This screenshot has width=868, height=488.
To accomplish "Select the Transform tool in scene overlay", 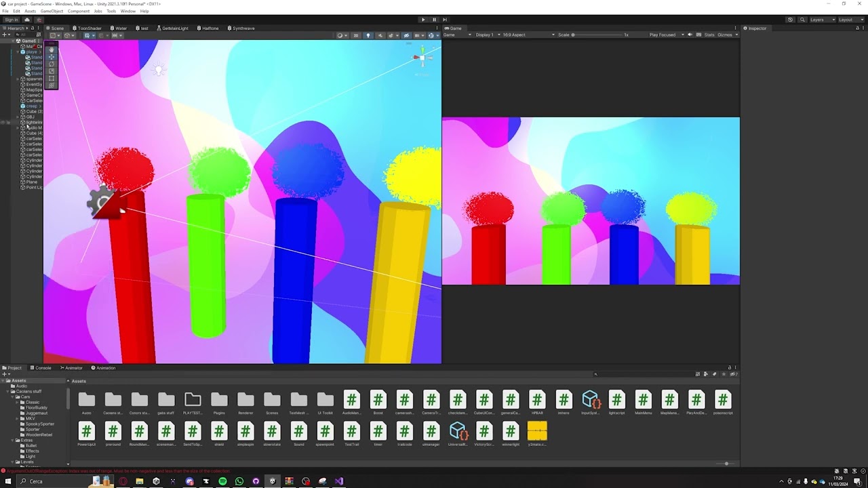I will tap(52, 85).
